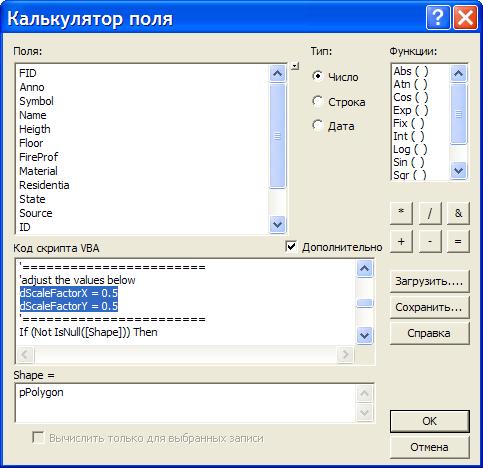Screen dimensions: 483x468
Task: Click VBA code box scroll down arrow
Action: pyautogui.click(x=364, y=335)
